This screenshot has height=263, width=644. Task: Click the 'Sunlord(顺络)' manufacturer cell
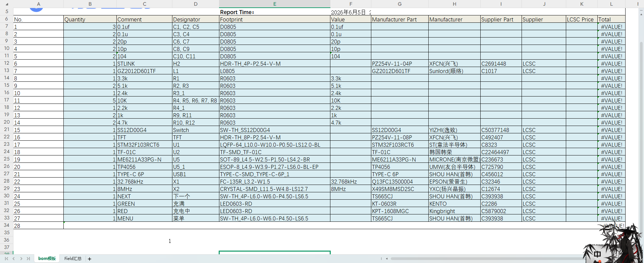tap(454, 71)
